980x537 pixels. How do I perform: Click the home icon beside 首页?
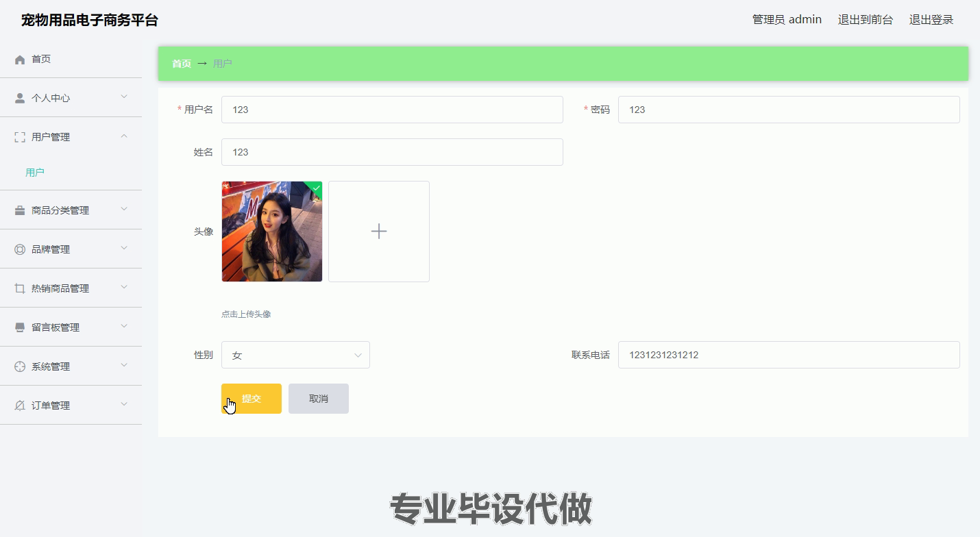point(20,60)
